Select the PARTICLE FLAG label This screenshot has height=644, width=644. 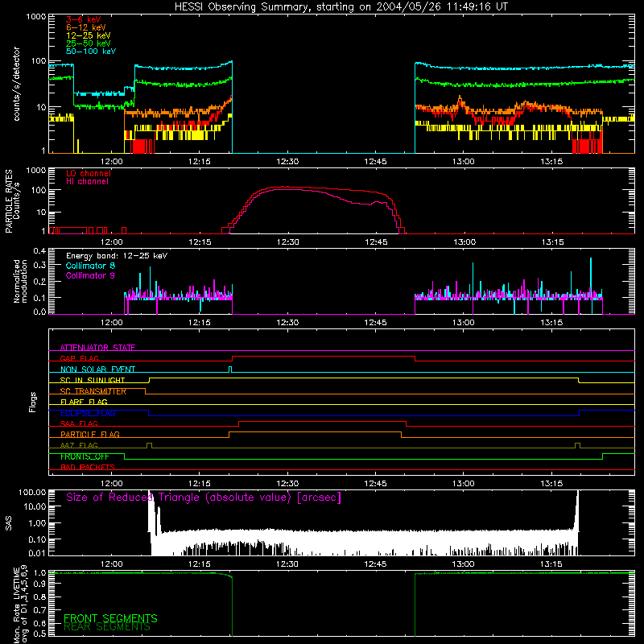click(x=90, y=434)
